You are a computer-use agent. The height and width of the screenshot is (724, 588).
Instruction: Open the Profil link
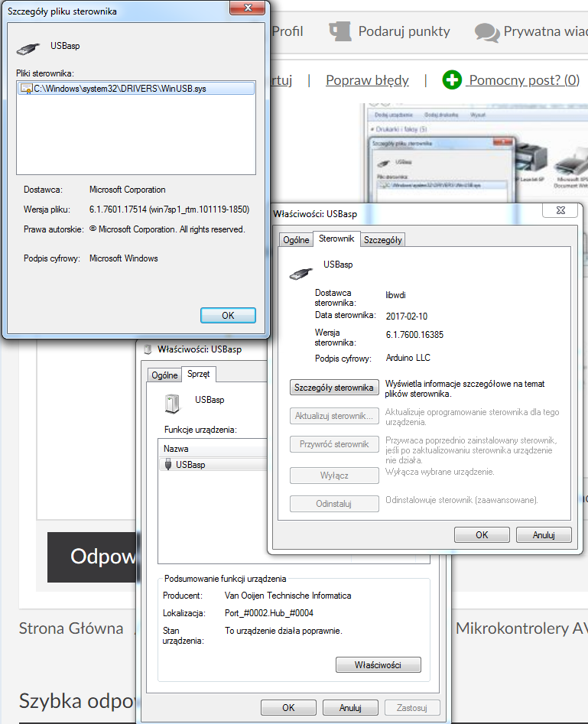[x=288, y=31]
